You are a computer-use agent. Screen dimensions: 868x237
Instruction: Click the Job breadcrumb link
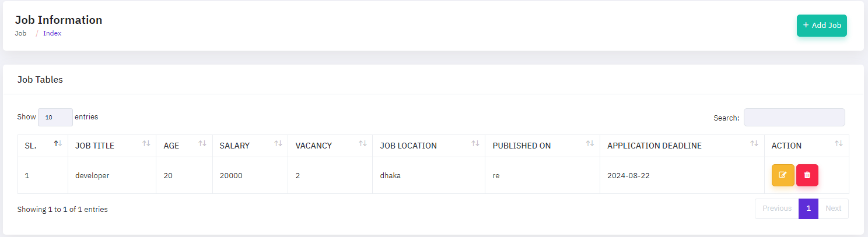point(21,33)
